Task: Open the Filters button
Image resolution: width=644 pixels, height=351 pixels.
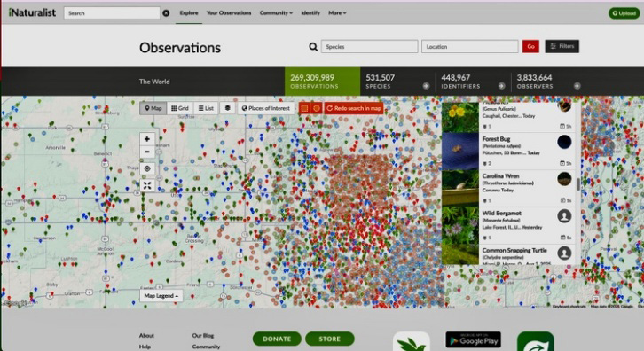Action: pyautogui.click(x=562, y=46)
